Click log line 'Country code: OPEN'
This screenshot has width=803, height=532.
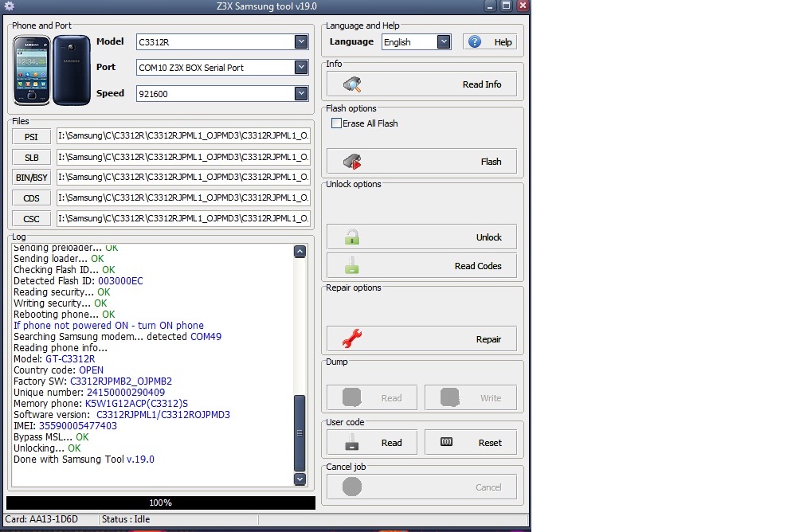click(x=58, y=370)
